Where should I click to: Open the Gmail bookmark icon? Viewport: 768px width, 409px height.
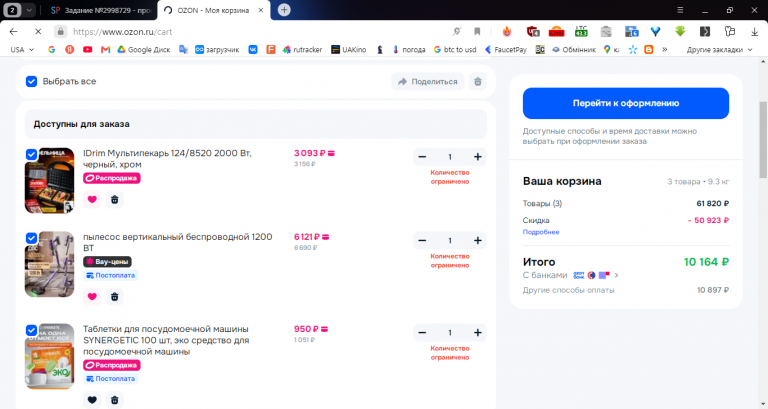click(x=105, y=49)
